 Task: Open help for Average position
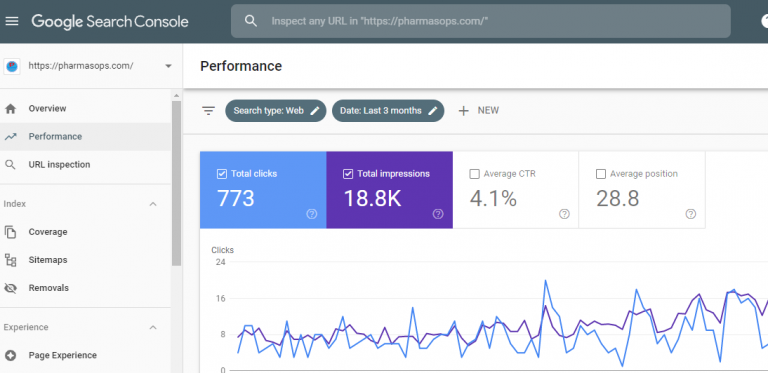(691, 214)
